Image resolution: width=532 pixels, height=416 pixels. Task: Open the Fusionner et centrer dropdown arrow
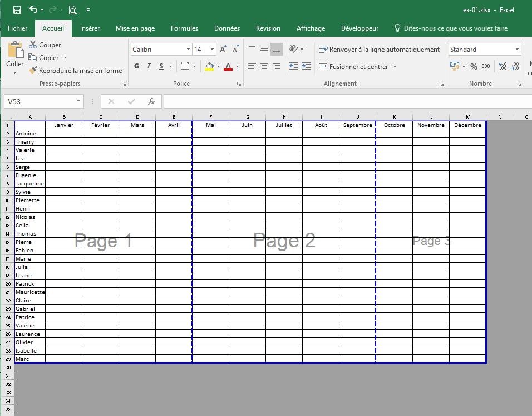395,66
